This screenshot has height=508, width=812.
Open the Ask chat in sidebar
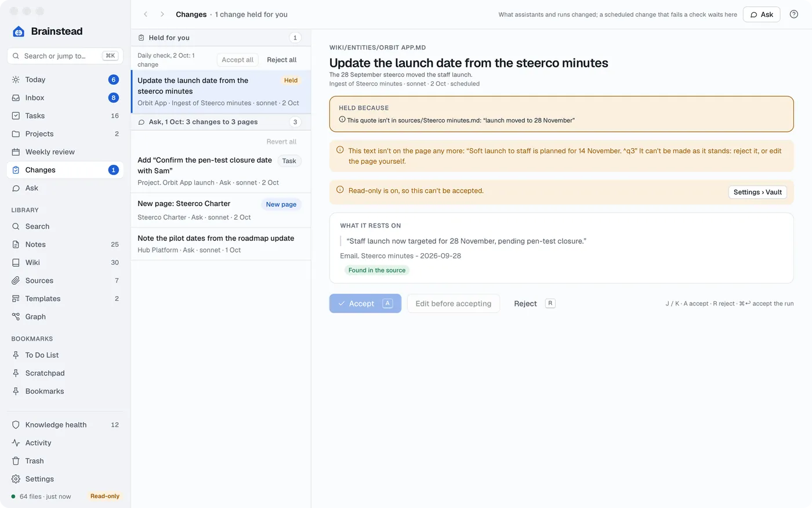click(x=65, y=188)
